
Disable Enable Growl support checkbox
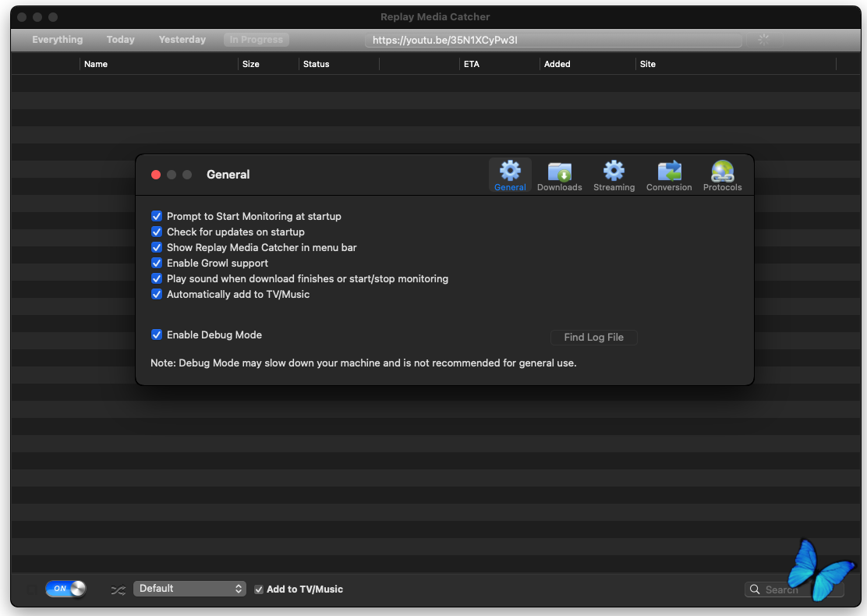pos(157,263)
